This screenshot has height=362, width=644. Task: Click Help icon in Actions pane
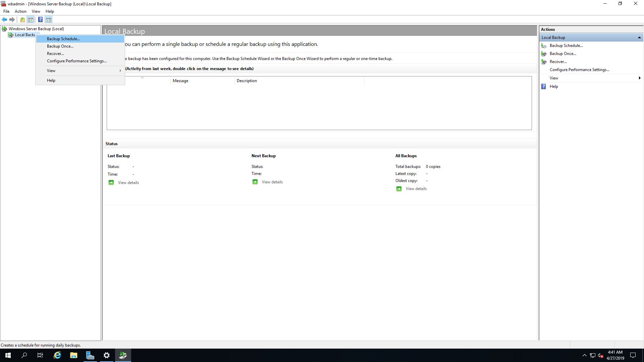point(544,86)
